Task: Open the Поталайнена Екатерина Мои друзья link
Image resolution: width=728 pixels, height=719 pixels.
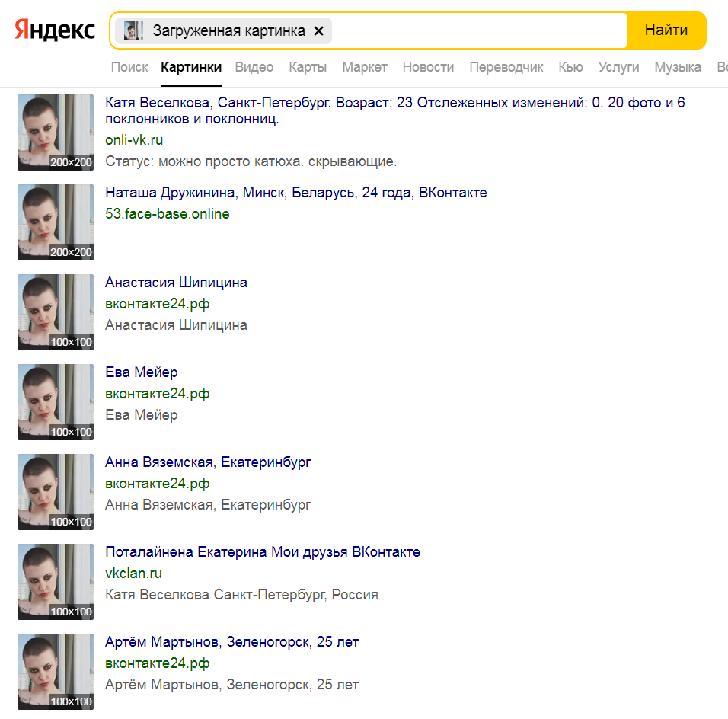Action: pyautogui.click(x=262, y=551)
